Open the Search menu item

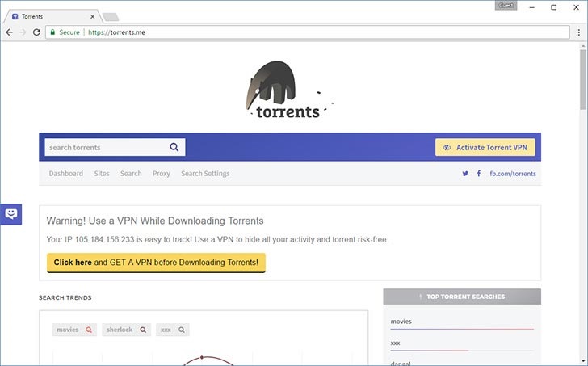pyautogui.click(x=131, y=174)
